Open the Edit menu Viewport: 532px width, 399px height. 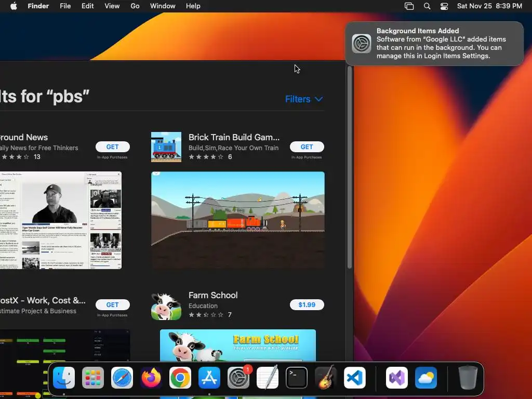[87, 6]
